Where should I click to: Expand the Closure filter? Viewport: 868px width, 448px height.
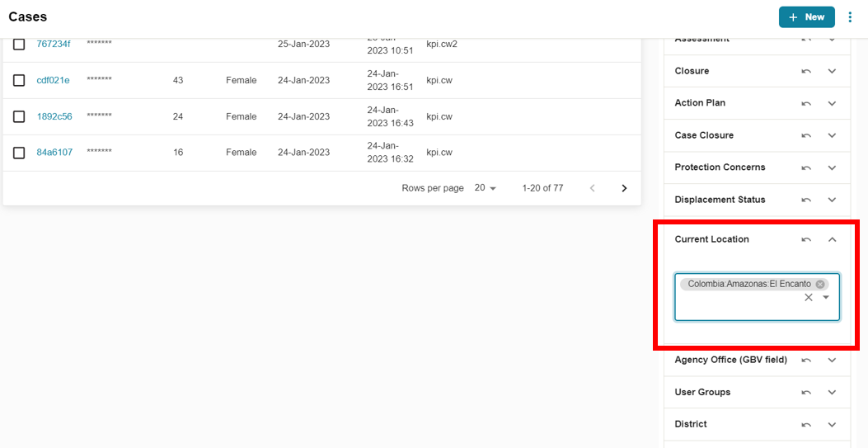(832, 71)
